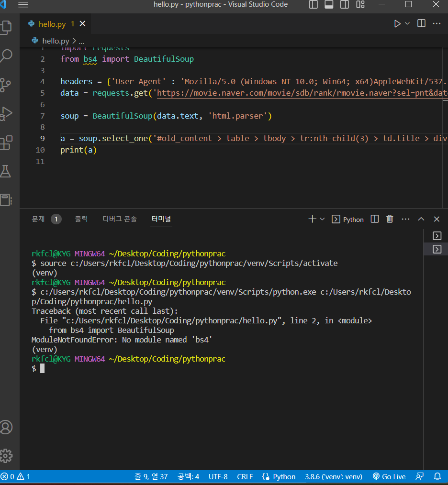Kill terminal with trash icon

390,219
